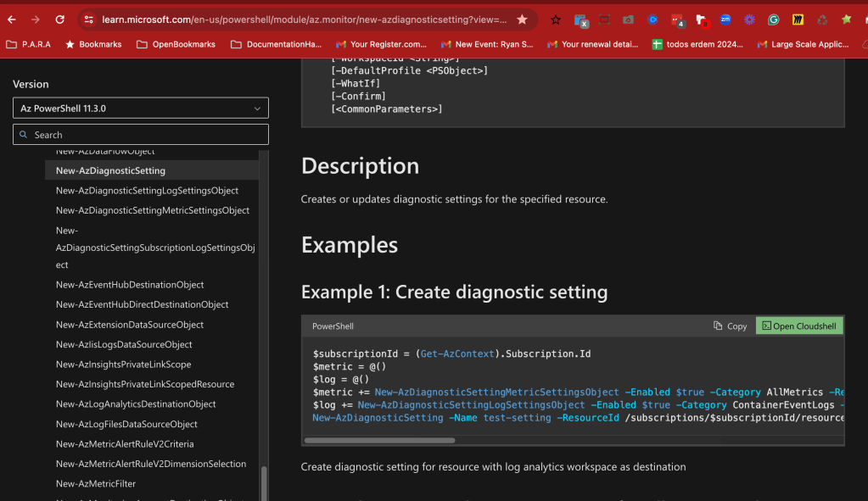Open New-AzDiagnosticSettingLogSettingsObject in sidebar
Screen dimensions: 868x501
147,190
